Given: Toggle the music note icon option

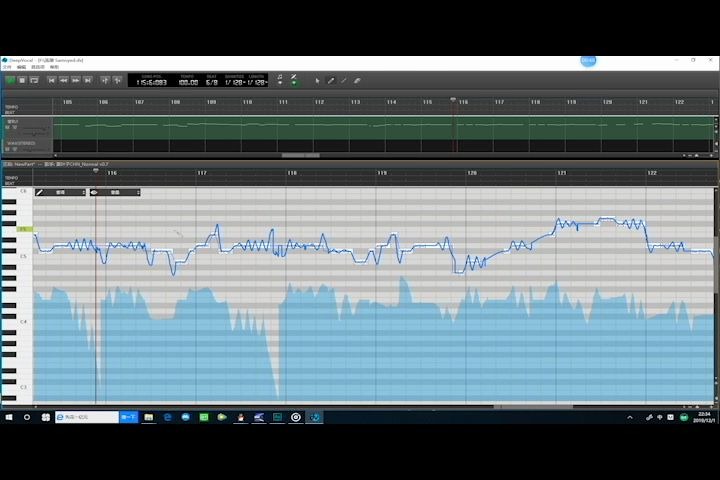Looking at the screenshot, I should point(280,79).
